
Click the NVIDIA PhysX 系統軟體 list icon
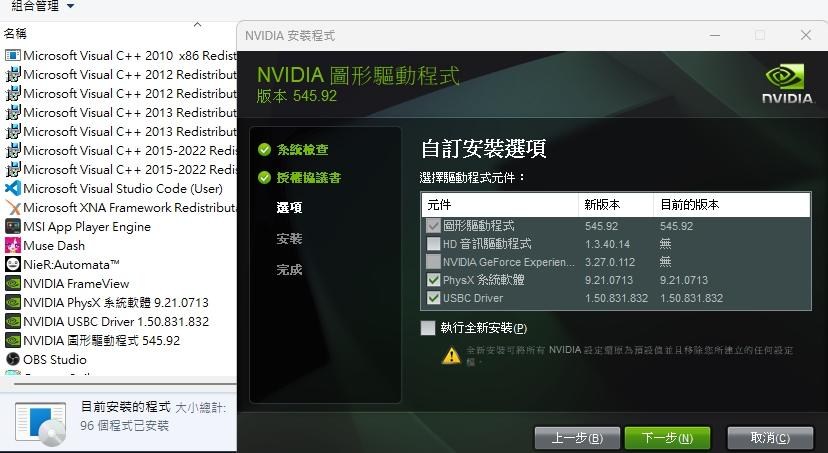click(x=13, y=303)
